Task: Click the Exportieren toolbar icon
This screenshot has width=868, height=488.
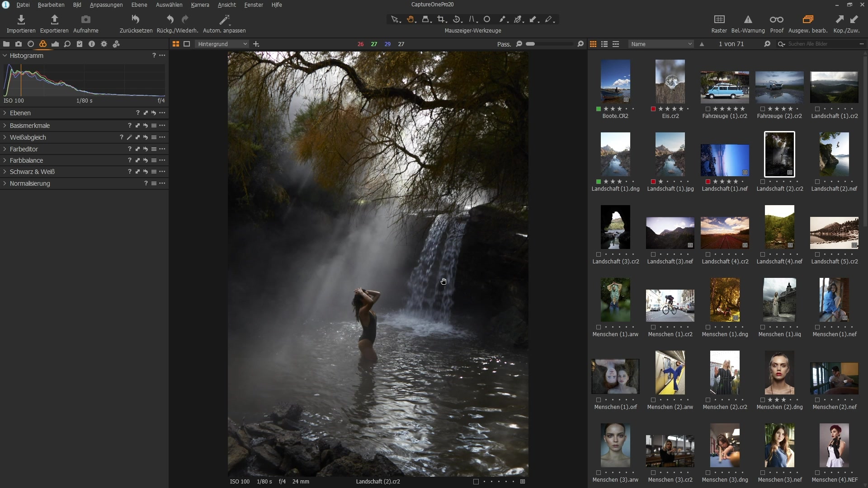Action: point(54,19)
